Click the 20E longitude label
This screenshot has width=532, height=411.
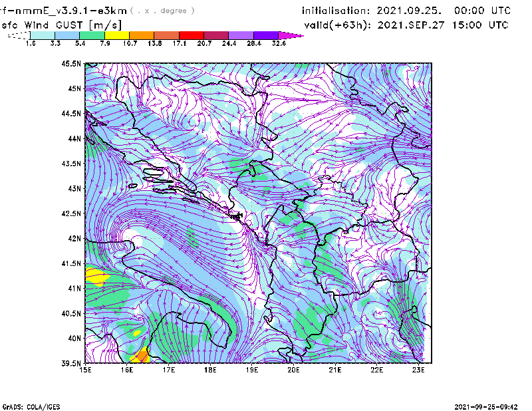click(293, 370)
